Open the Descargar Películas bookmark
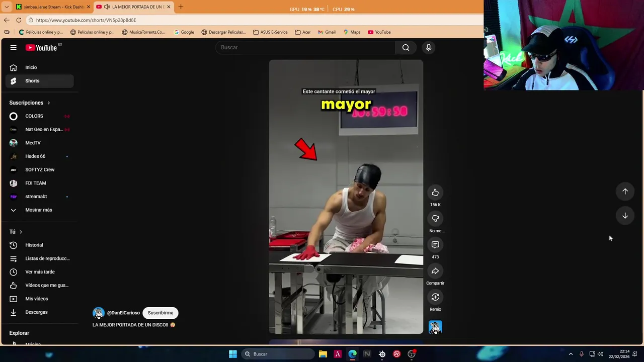 pos(223,32)
